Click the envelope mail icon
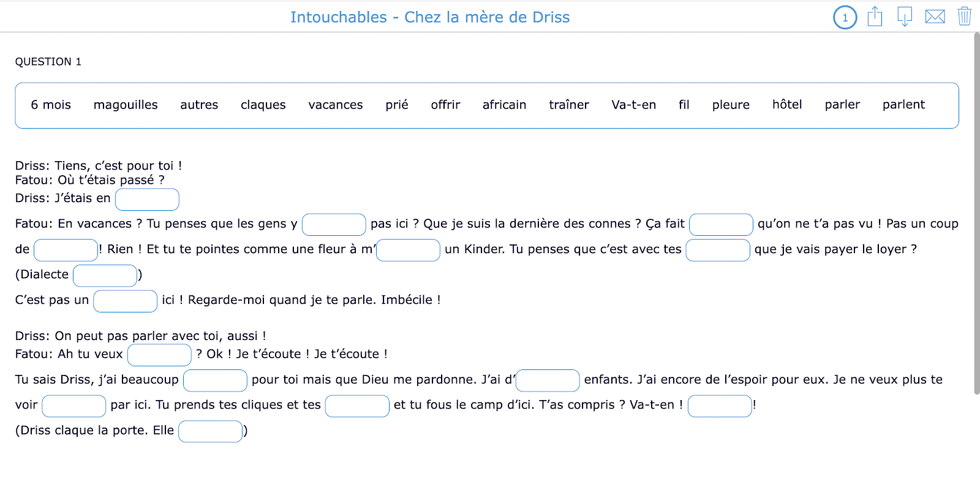Image resolution: width=980 pixels, height=495 pixels. (x=935, y=17)
